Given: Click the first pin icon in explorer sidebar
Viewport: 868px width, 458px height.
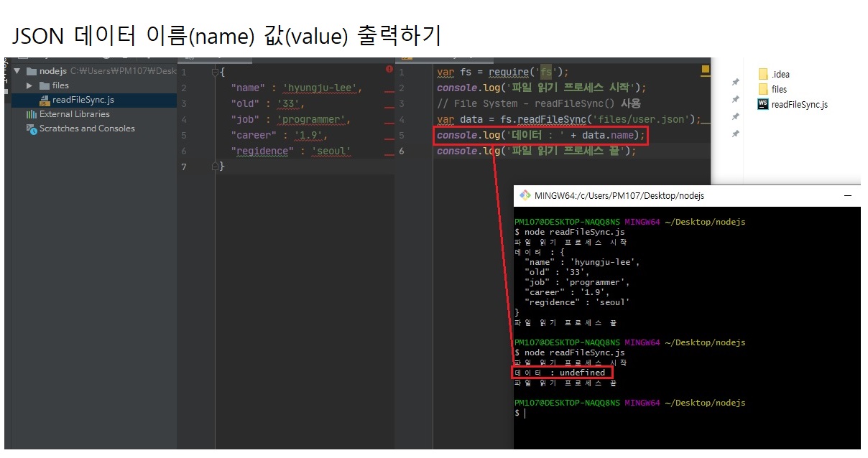Looking at the screenshot, I should coord(735,82).
